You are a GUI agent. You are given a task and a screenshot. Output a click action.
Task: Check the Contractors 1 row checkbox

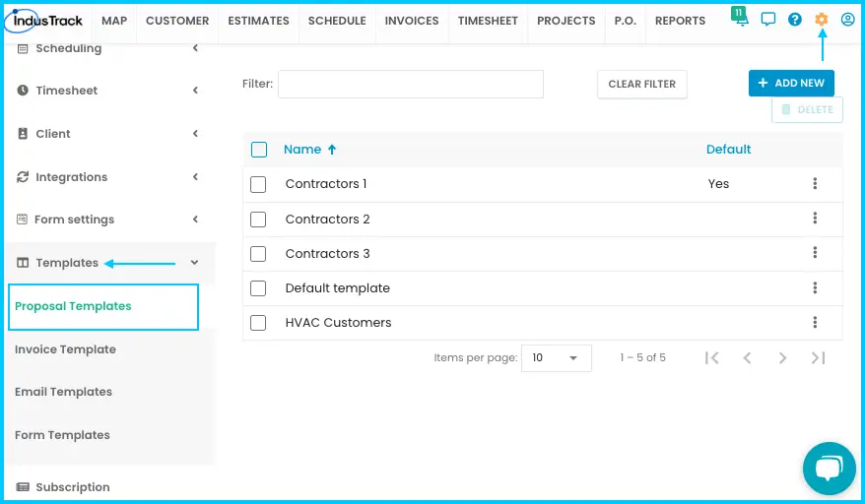click(258, 184)
